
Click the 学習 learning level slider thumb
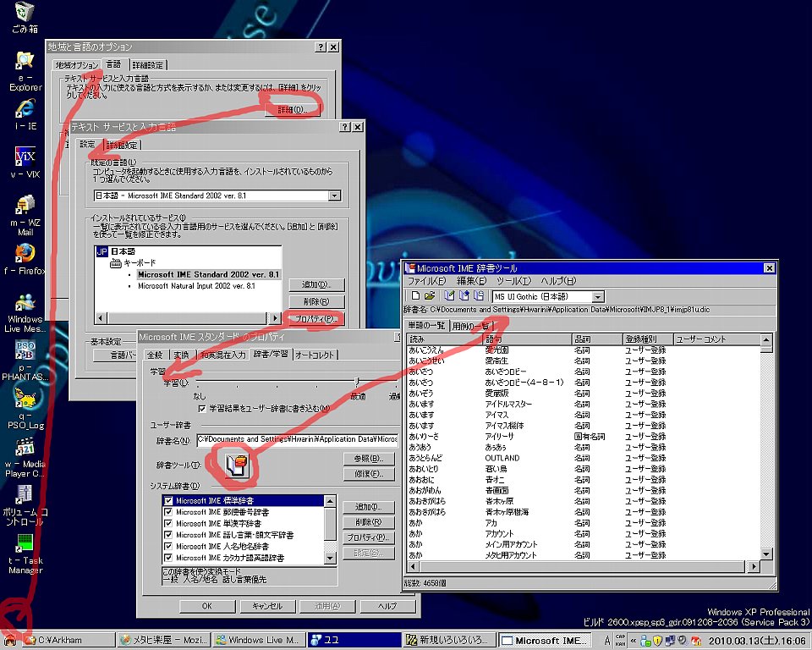point(356,383)
